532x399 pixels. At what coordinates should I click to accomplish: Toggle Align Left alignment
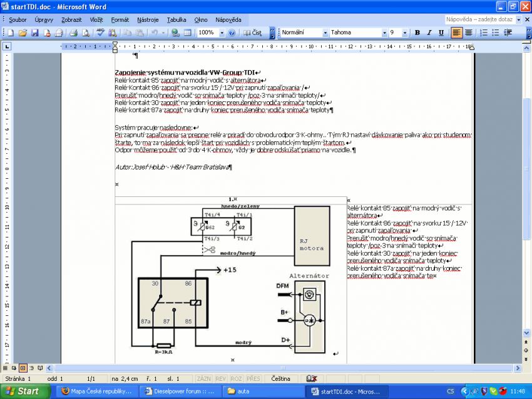[456, 33]
